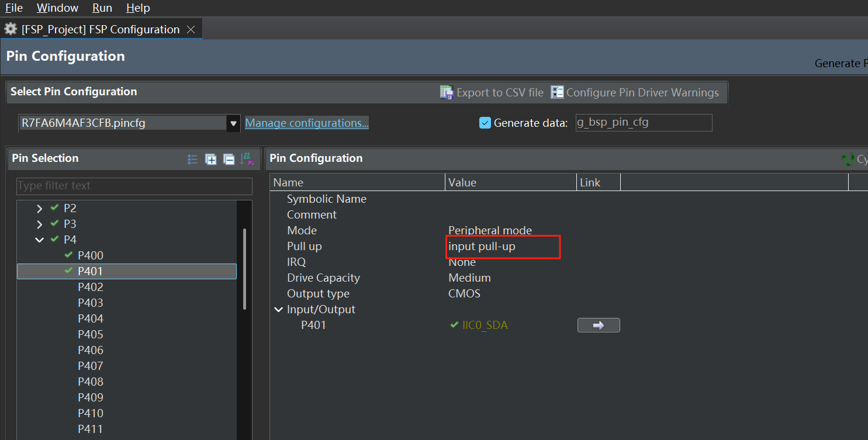This screenshot has height=440, width=868.
Task: Sort pins alphabetically
Action: click(247, 159)
